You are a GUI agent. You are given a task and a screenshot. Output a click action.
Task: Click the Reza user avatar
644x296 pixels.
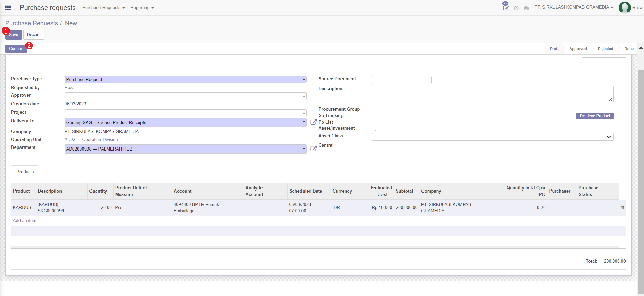point(625,7)
